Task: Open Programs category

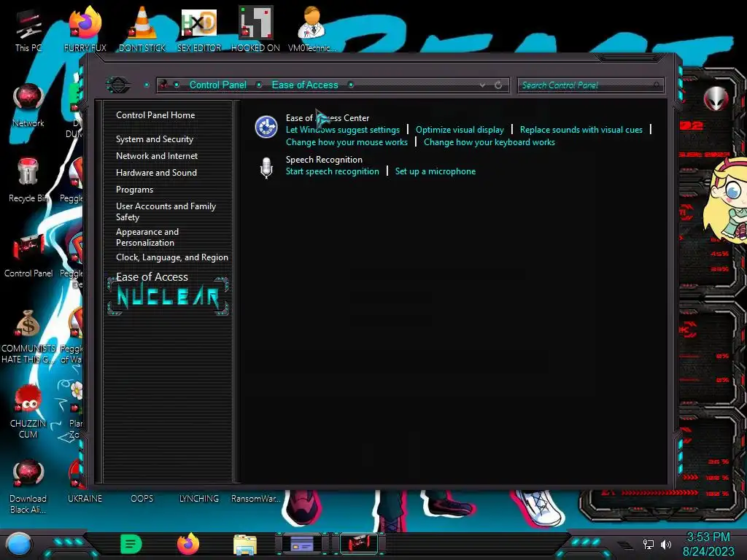Action: (x=134, y=190)
